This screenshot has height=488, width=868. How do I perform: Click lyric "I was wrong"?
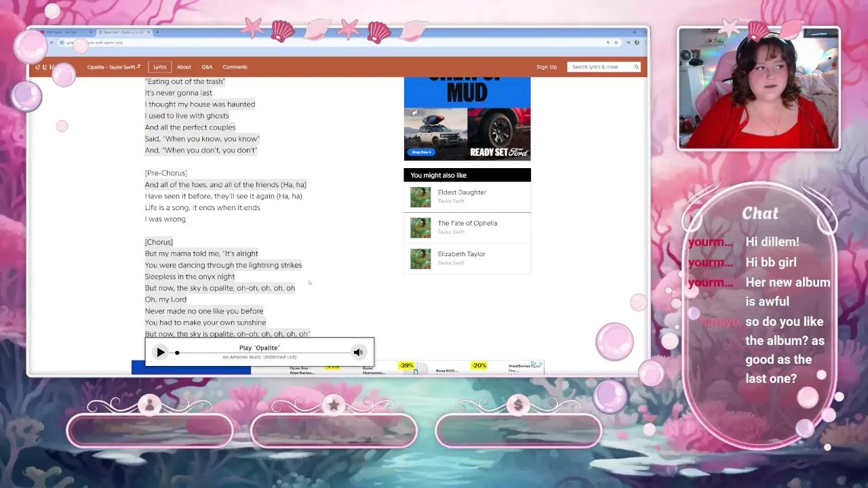pos(165,219)
